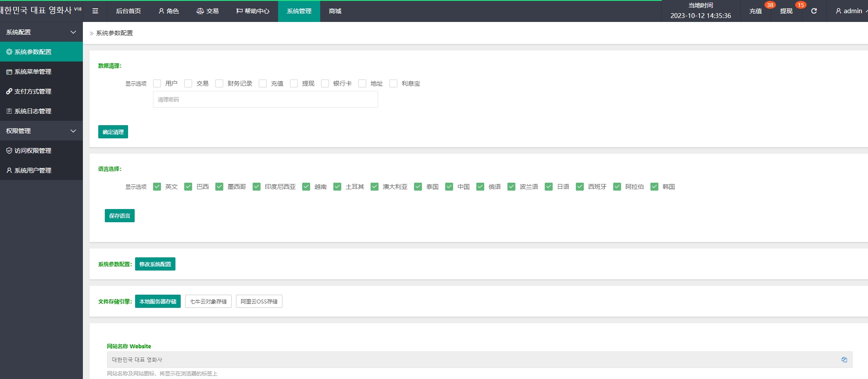Open 系统菜单管理 in the sidebar
Screen dimensions: 868x379
[x=33, y=72]
